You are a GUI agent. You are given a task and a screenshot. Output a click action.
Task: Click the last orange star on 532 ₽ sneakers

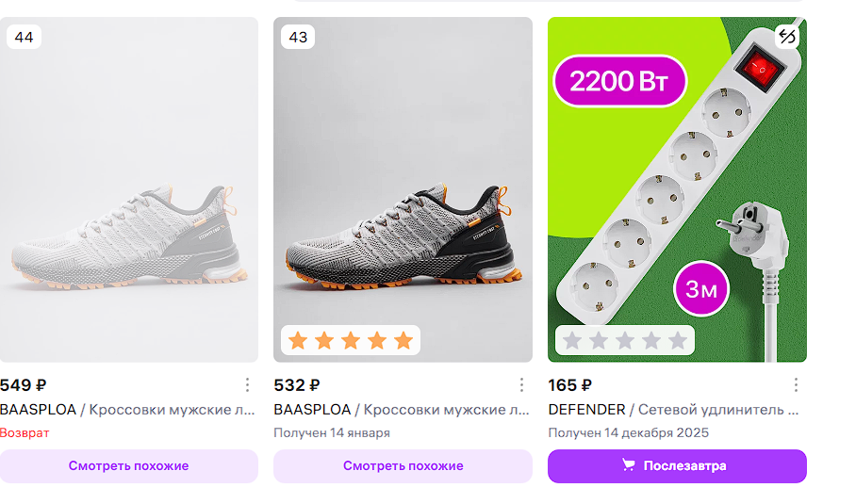403,340
